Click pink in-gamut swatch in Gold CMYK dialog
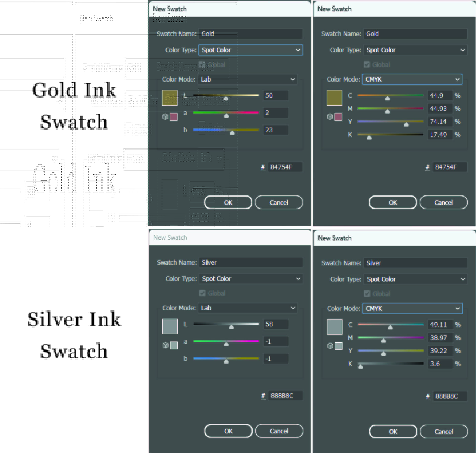The width and height of the screenshot is (476, 453). 338,117
